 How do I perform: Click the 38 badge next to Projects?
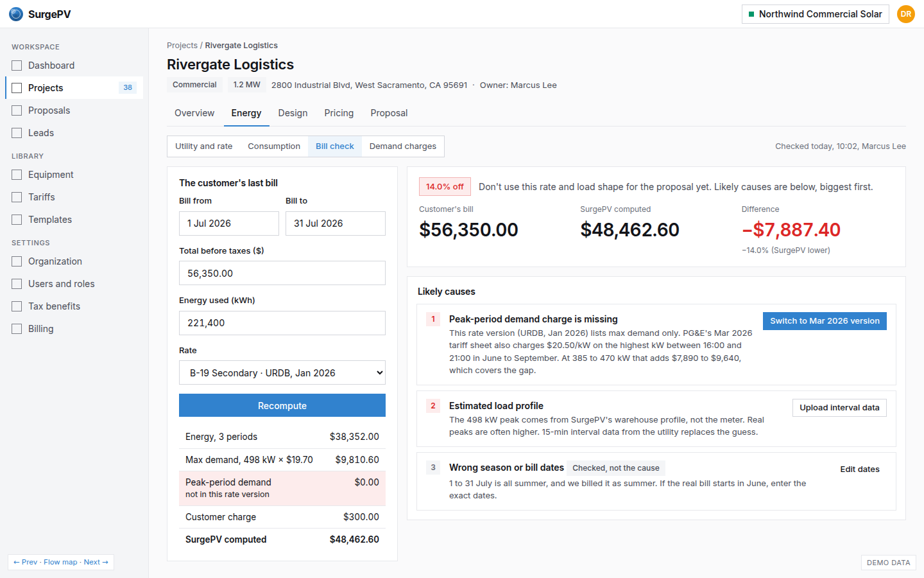tap(128, 88)
